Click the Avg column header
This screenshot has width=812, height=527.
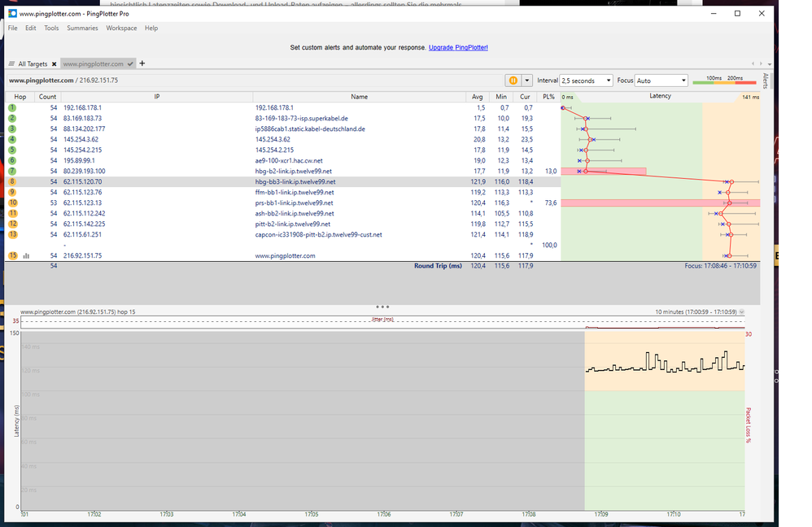[477, 96]
